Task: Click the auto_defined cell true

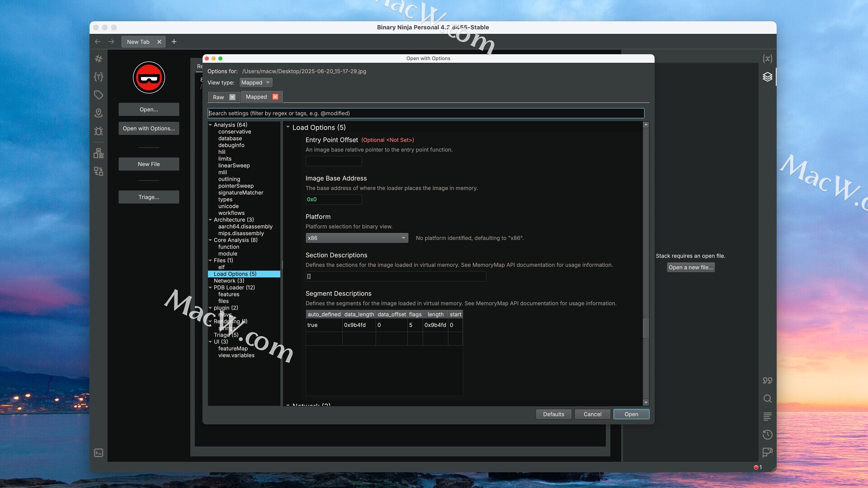Action: coord(324,325)
